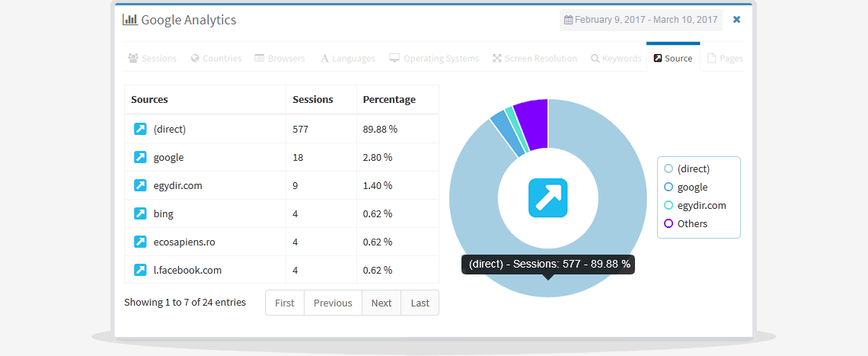Image resolution: width=868 pixels, height=356 pixels.
Task: Close the Google Analytics panel
Action: pos(737,19)
